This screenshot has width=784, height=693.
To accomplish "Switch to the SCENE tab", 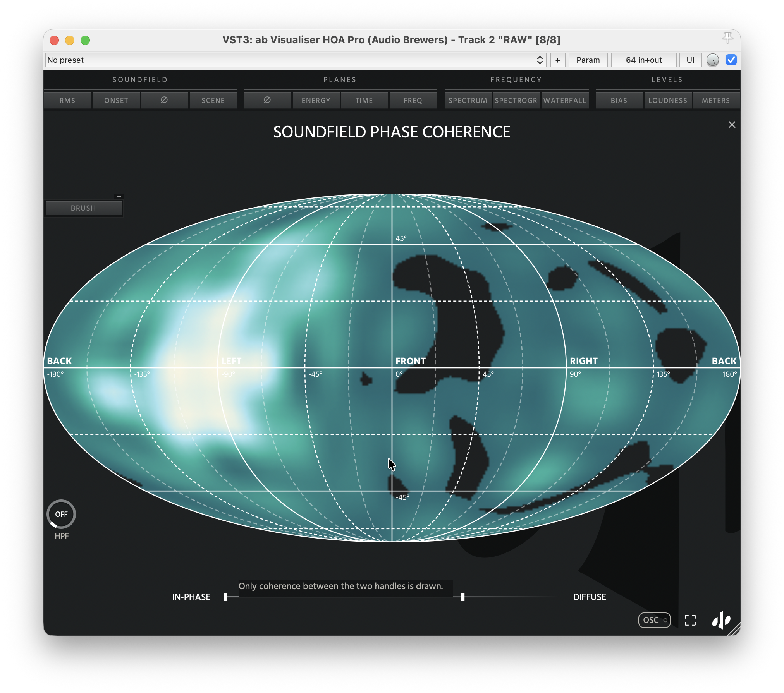I will [x=213, y=100].
